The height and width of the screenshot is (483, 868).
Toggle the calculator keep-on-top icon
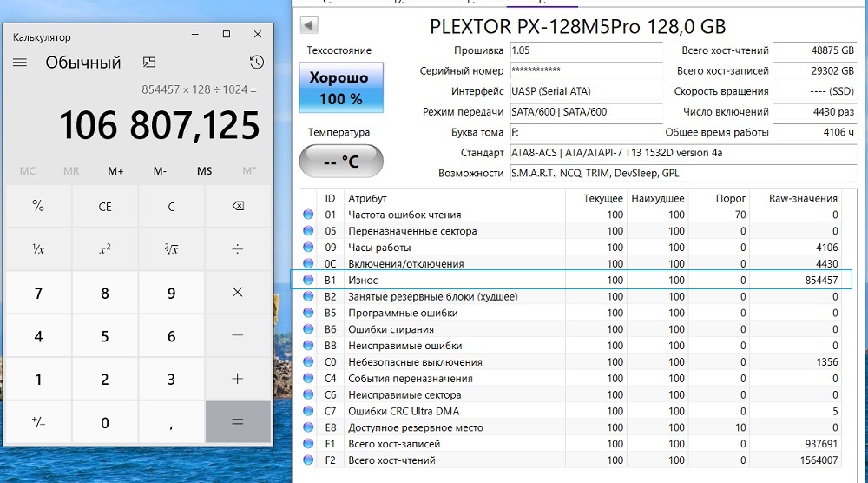[149, 62]
